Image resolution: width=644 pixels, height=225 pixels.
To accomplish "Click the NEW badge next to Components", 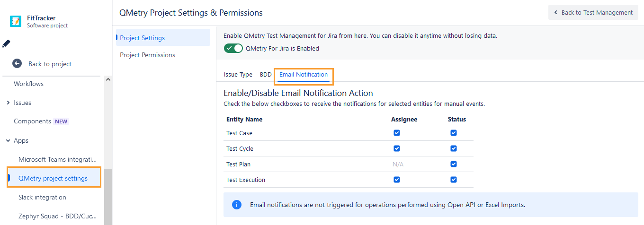I will click(62, 121).
